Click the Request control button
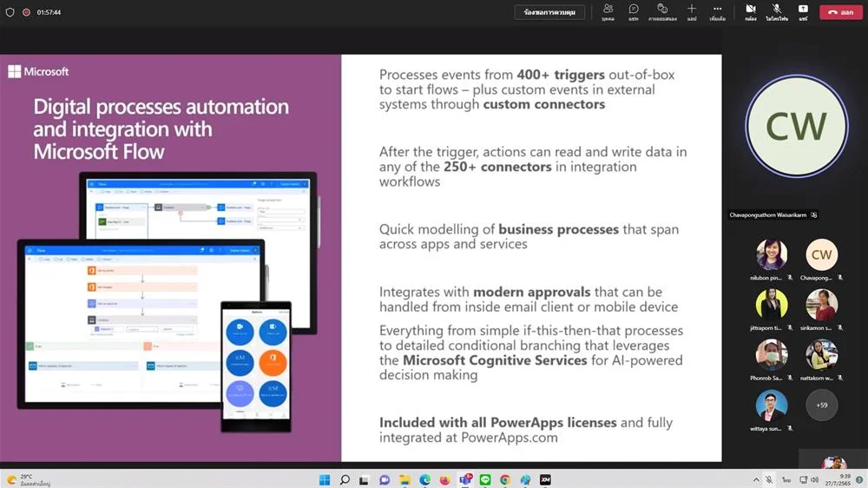This screenshot has width=868, height=488. pyautogui.click(x=549, y=12)
